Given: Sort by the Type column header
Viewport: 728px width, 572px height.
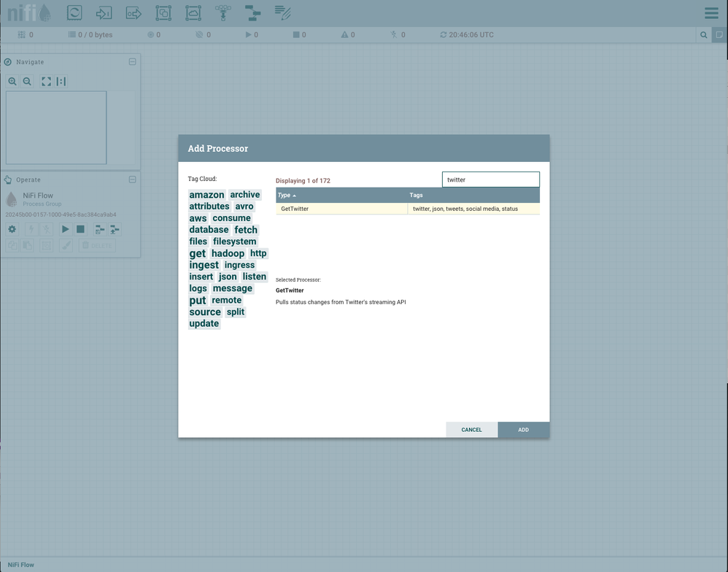Looking at the screenshot, I should click(341, 195).
